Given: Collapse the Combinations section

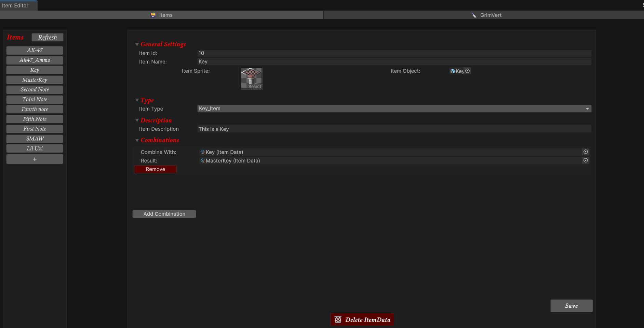Looking at the screenshot, I should coord(137,140).
